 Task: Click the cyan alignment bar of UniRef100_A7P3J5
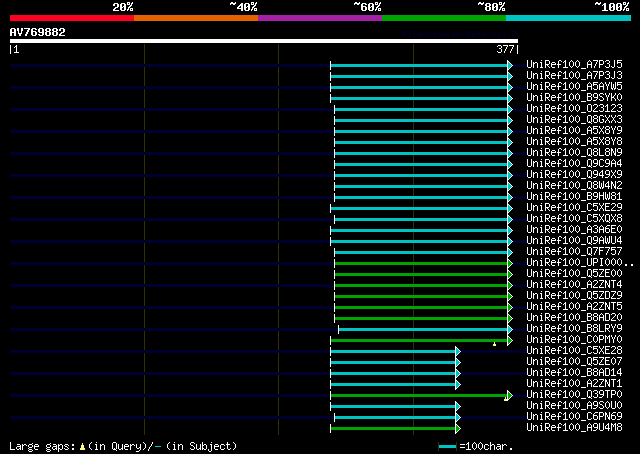(419, 65)
